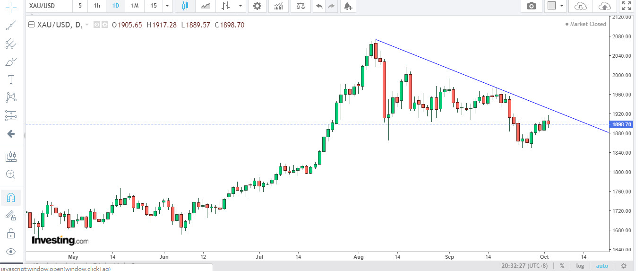Toggle stay in drawing mode

point(10,215)
